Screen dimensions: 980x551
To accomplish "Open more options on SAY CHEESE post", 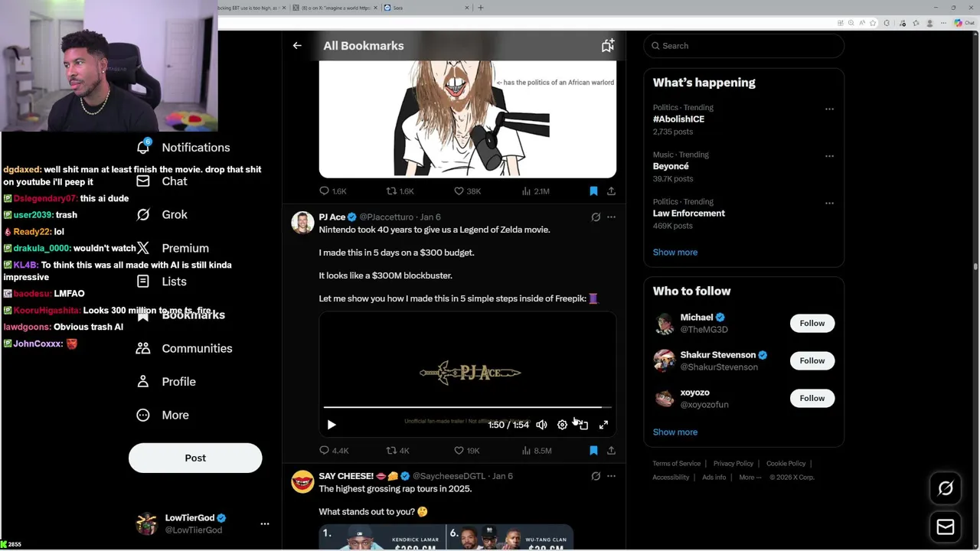I will [x=611, y=476].
